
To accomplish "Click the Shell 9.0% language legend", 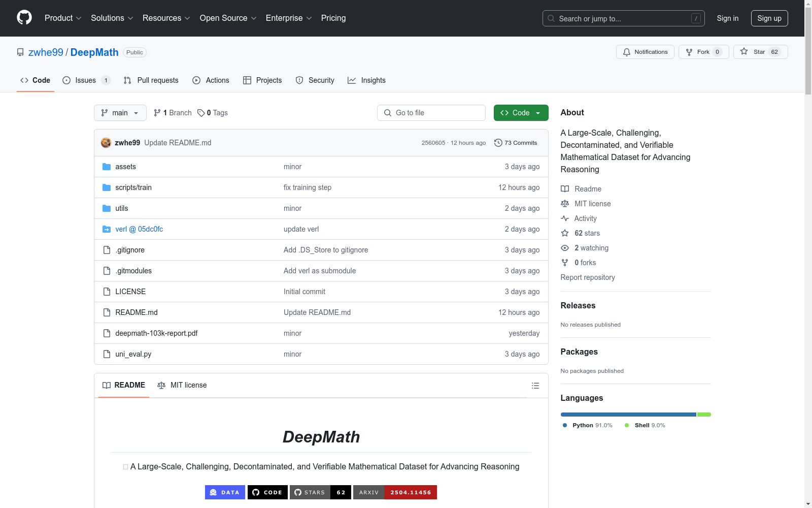I will (645, 425).
